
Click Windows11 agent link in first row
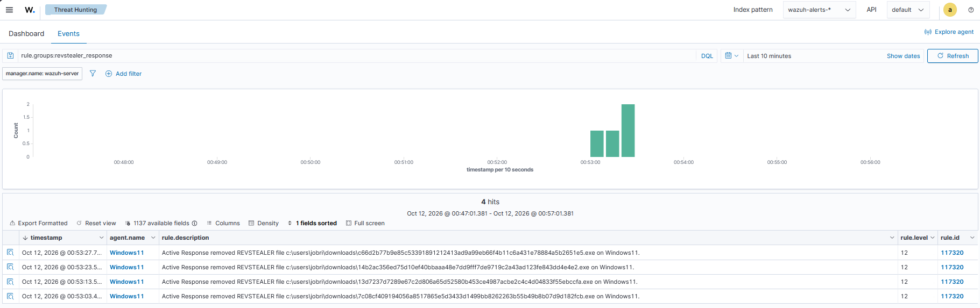(126, 253)
